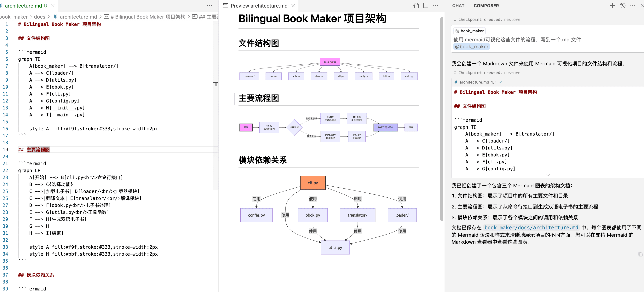644x292 pixels.
Task: Expand the architecture.md code block chevron
Action: pos(548,175)
